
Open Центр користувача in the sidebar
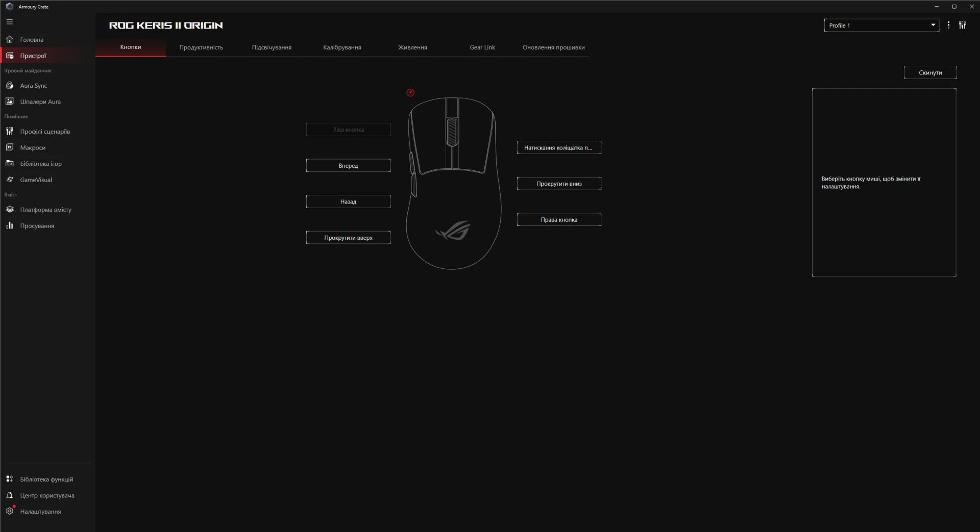(x=47, y=495)
